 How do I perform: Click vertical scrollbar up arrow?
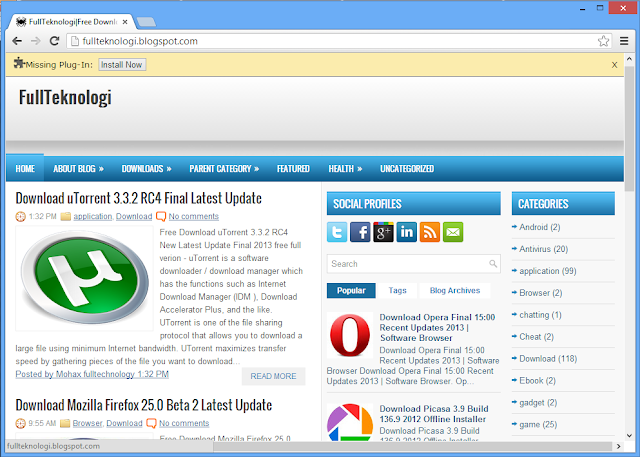(x=629, y=59)
